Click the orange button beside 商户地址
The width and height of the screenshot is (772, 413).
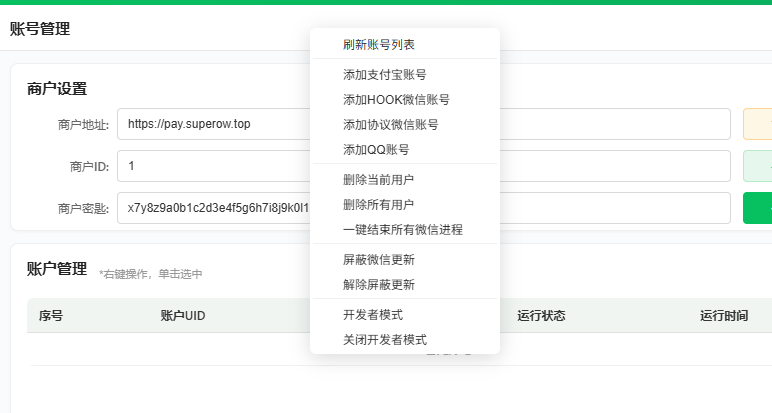[x=757, y=124]
